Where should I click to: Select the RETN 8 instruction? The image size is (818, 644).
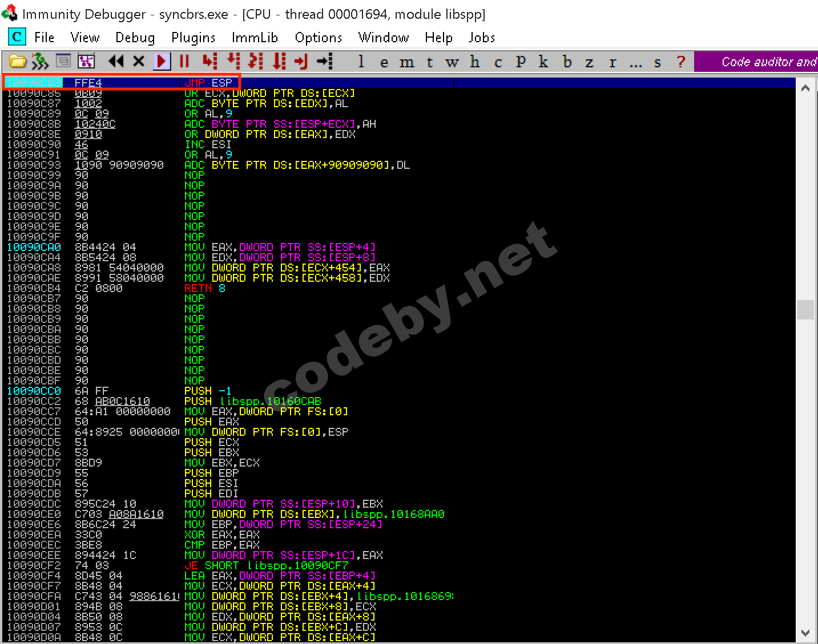(x=205, y=289)
